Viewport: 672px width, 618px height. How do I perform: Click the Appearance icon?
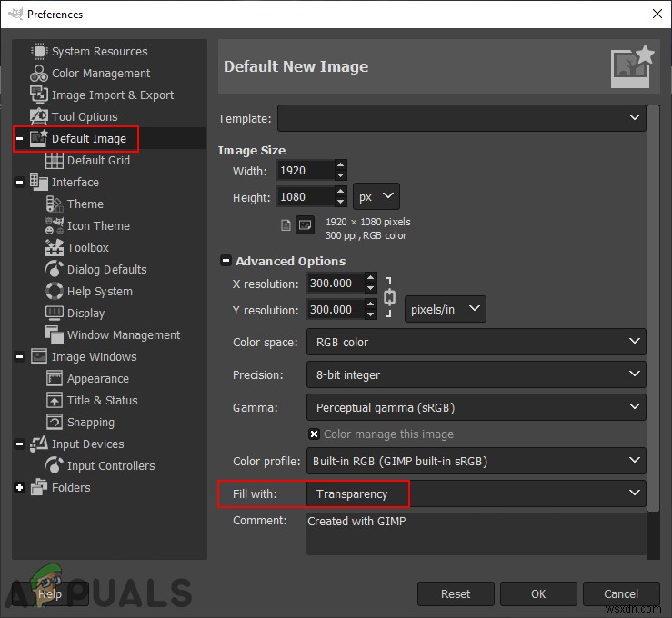(x=55, y=378)
